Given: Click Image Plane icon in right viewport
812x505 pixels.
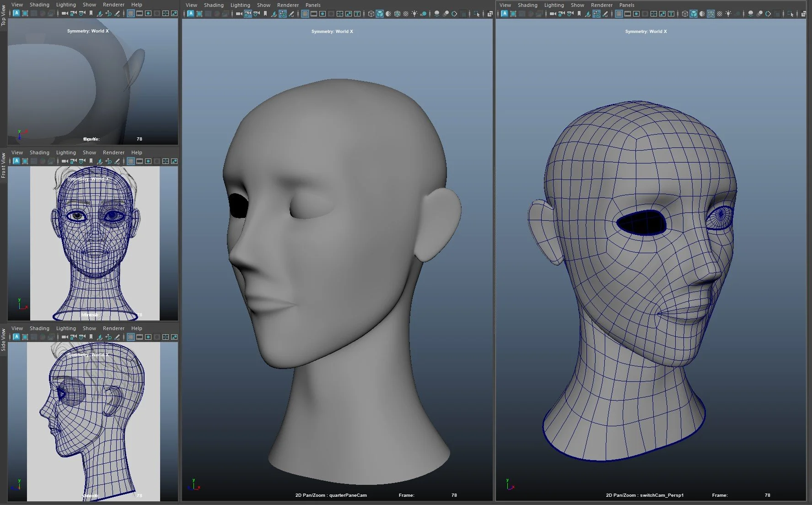Looking at the screenshot, I should click(588, 14).
